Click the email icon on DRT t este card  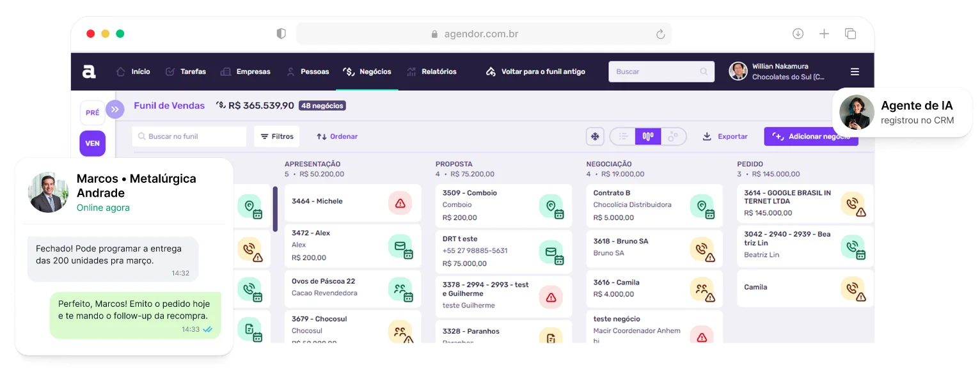(551, 252)
